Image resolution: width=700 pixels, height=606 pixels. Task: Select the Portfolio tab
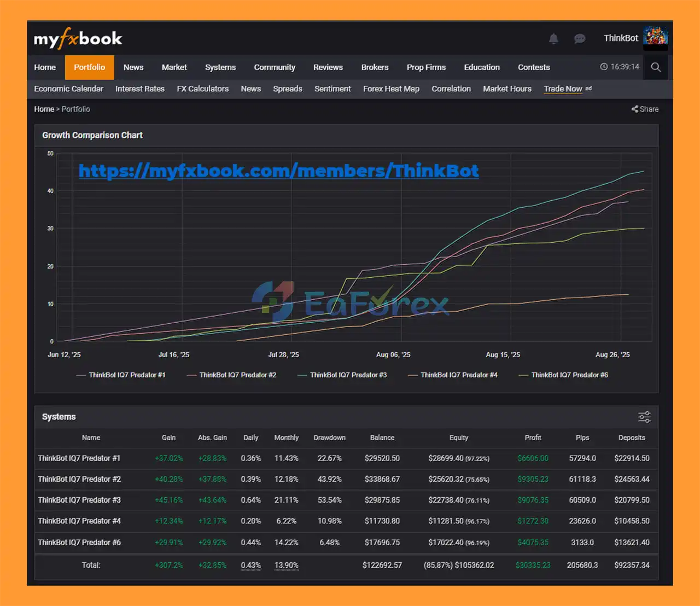point(89,67)
